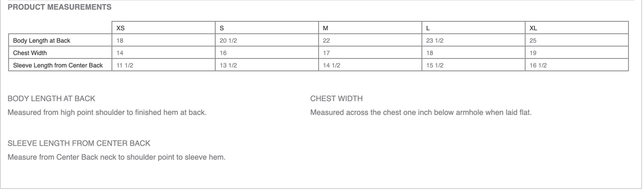644x192 pixels.
Task: Click the XS body length value 18
Action: click(120, 41)
